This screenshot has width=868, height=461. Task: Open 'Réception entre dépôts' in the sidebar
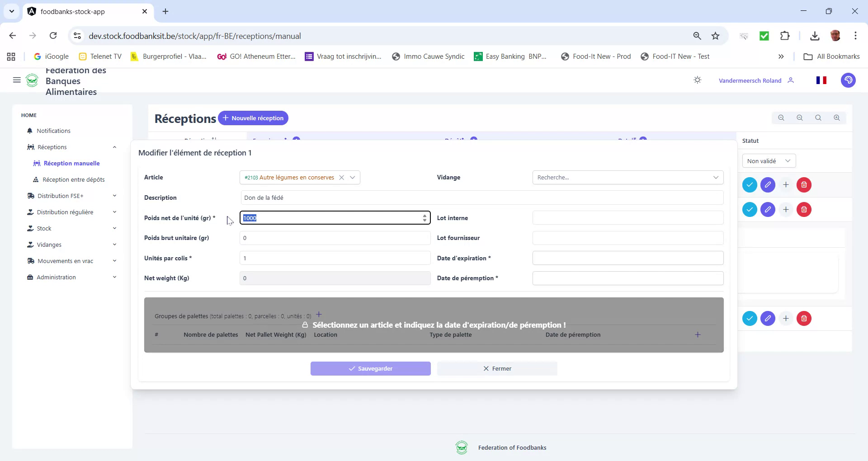pyautogui.click(x=74, y=179)
